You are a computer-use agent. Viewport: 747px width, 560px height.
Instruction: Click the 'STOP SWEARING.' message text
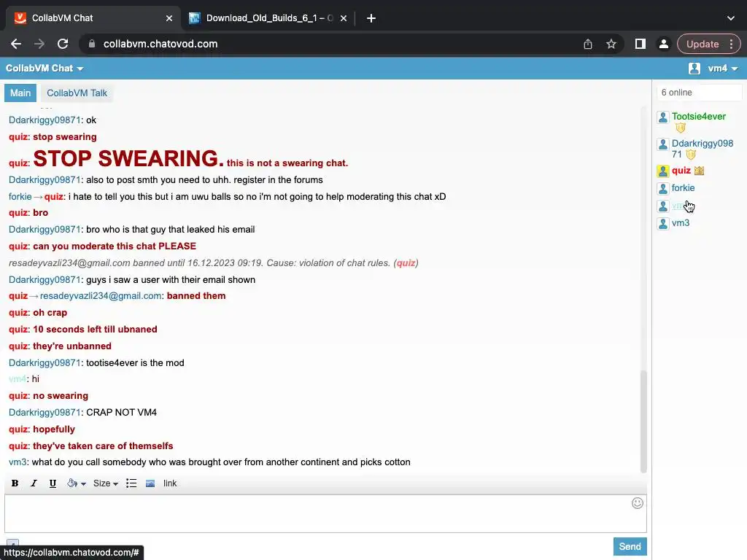(x=128, y=158)
